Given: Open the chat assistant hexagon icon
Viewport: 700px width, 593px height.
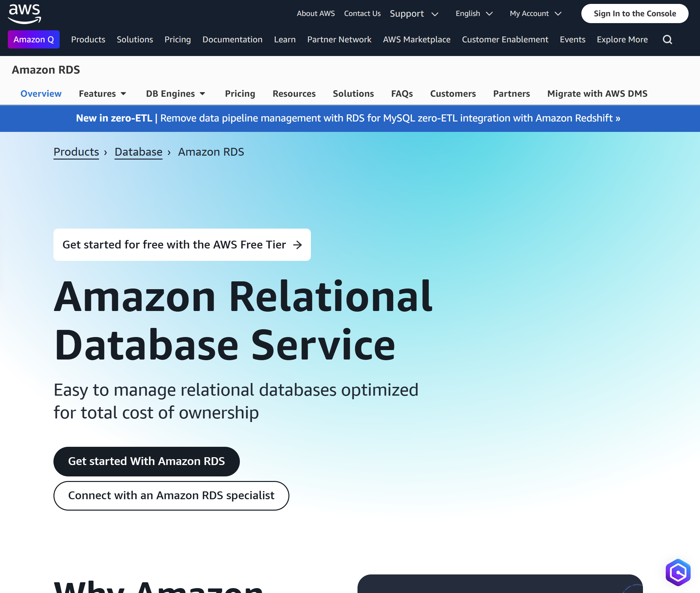Looking at the screenshot, I should 678,572.
